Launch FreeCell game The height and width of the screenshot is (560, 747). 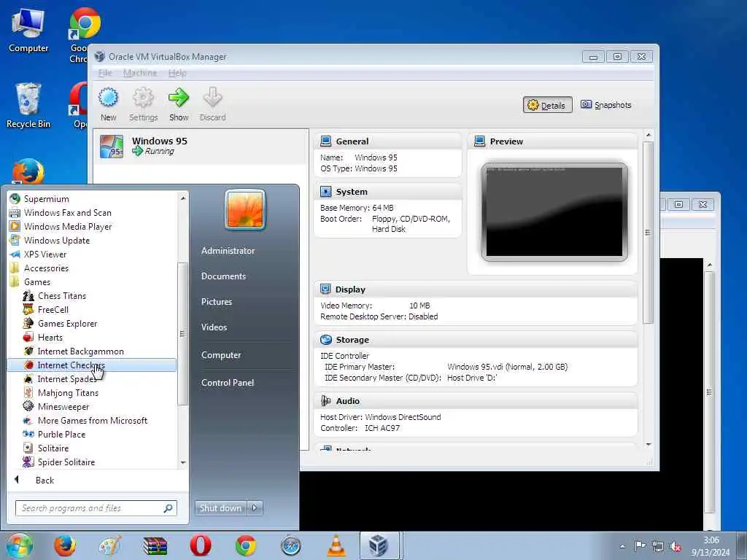(93, 309)
